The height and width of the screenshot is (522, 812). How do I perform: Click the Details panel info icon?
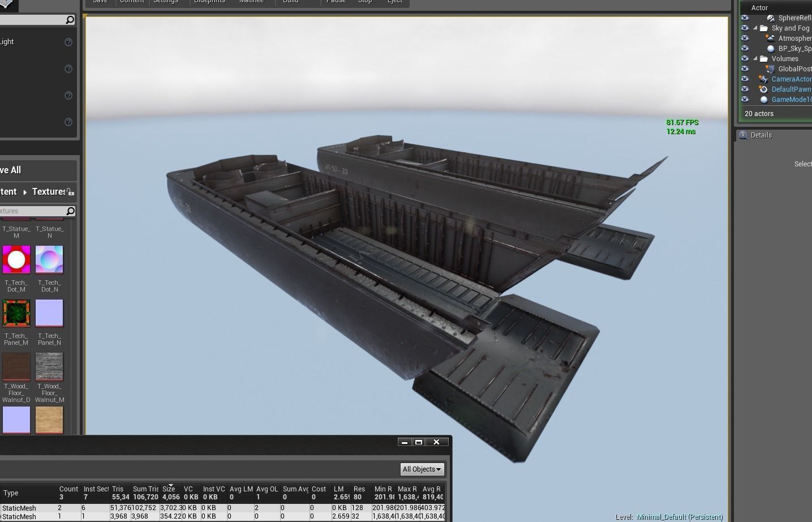click(743, 135)
